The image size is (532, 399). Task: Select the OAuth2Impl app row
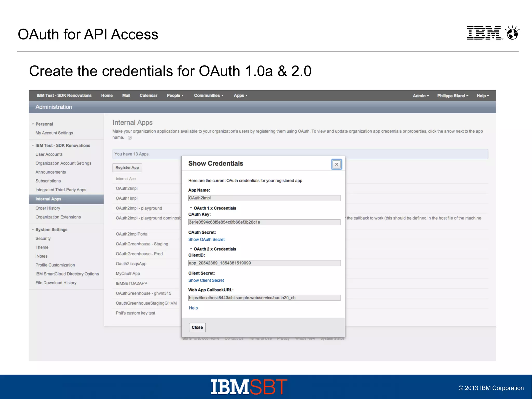(127, 188)
